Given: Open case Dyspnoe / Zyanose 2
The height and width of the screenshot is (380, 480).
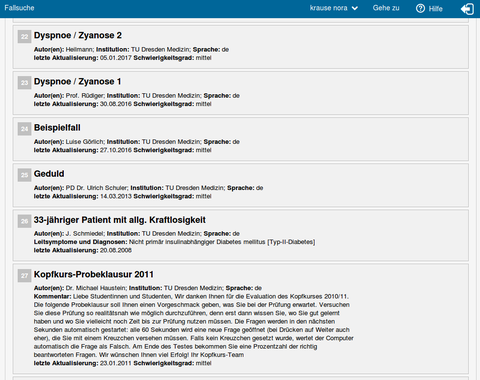Looking at the screenshot, I should click(78, 35).
